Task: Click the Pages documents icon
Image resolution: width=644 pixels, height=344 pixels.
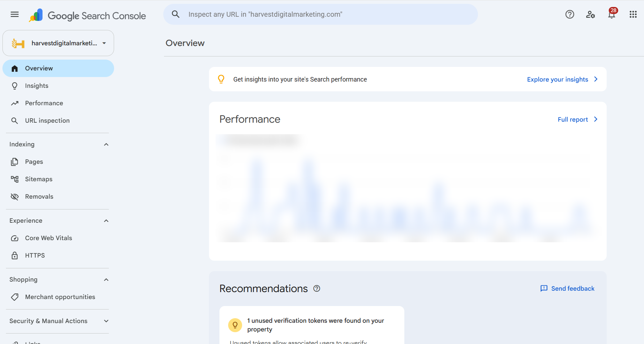Action: [x=15, y=162]
